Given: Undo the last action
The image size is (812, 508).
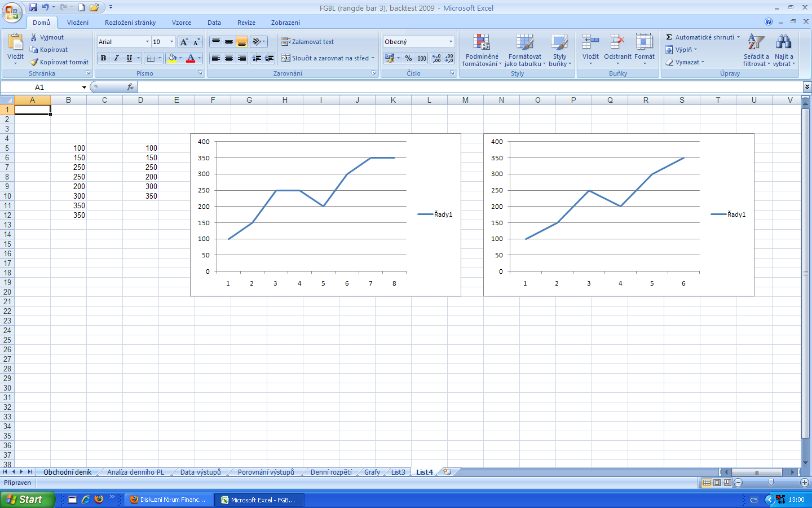Looking at the screenshot, I should [x=46, y=7].
